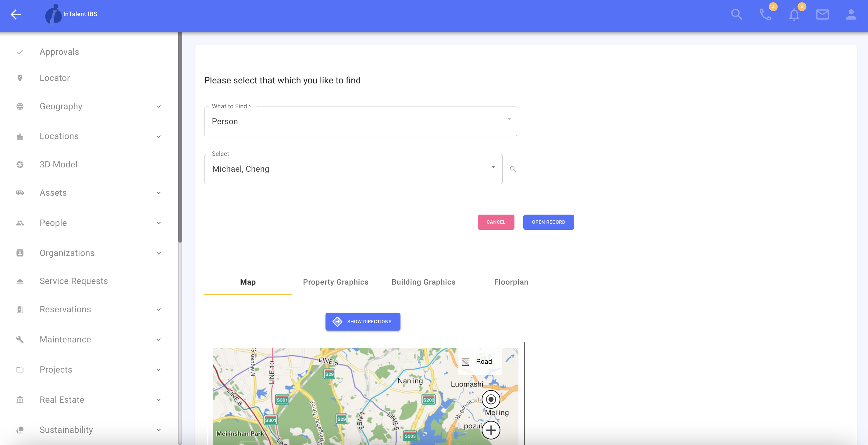Open the mail envelope icon

pyautogui.click(x=822, y=15)
